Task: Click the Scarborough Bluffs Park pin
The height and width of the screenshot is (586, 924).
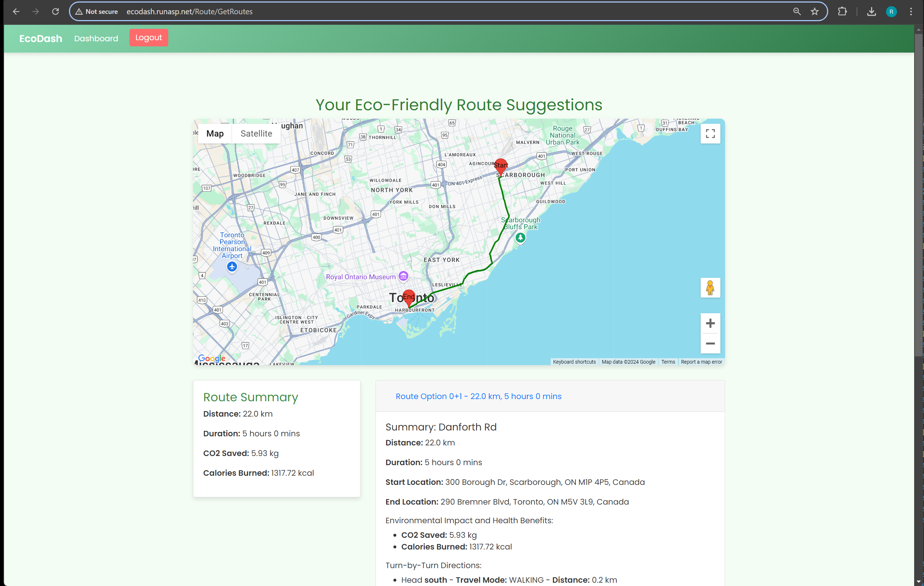Action: pyautogui.click(x=520, y=238)
